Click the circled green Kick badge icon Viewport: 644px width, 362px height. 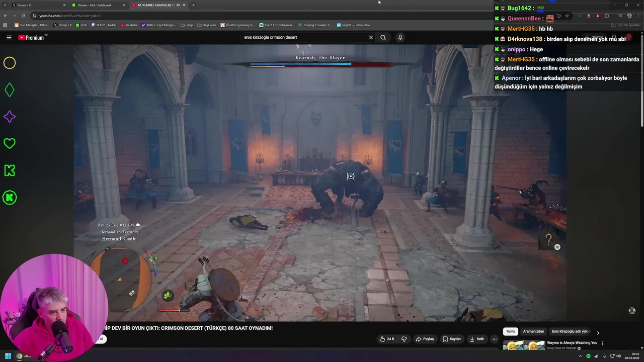coord(10,198)
